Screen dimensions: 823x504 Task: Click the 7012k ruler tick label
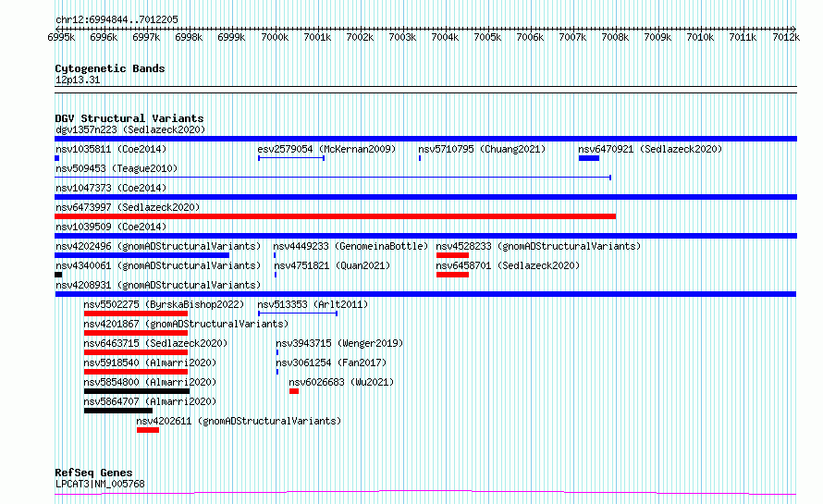click(x=786, y=37)
